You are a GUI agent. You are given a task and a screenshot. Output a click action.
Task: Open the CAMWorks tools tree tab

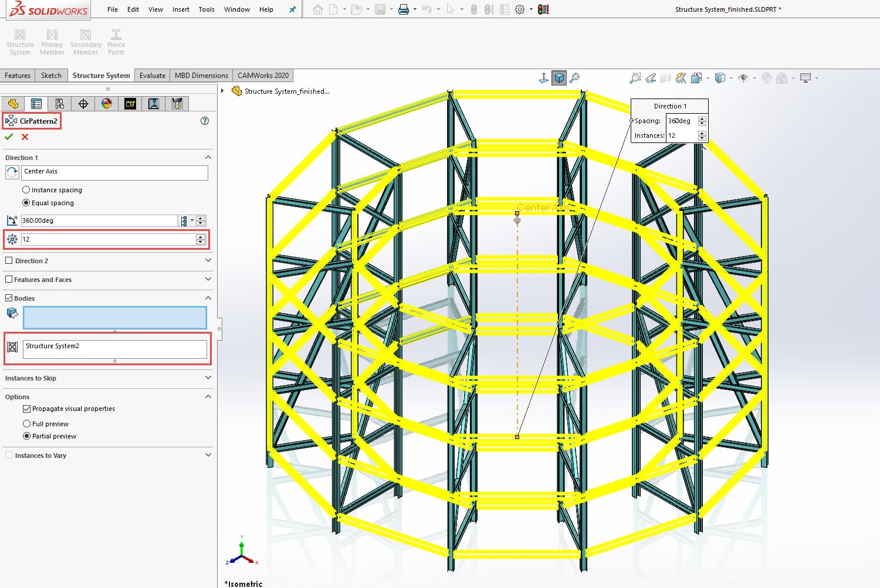[x=177, y=104]
